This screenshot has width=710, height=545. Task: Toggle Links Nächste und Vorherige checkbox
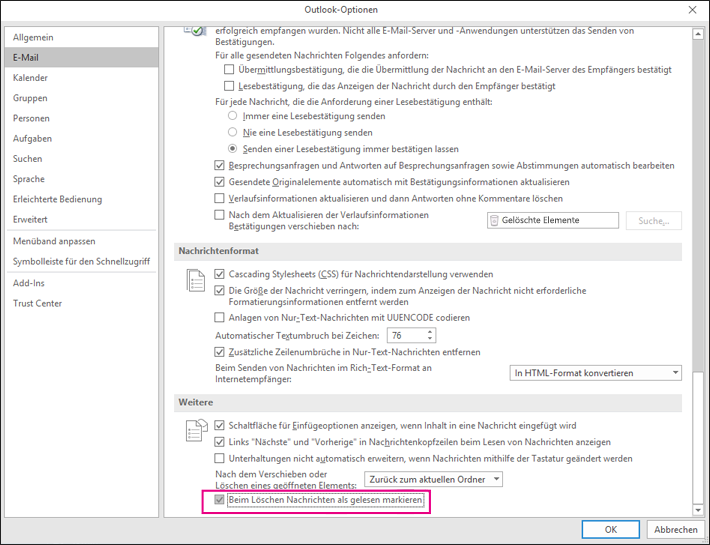tap(219, 442)
